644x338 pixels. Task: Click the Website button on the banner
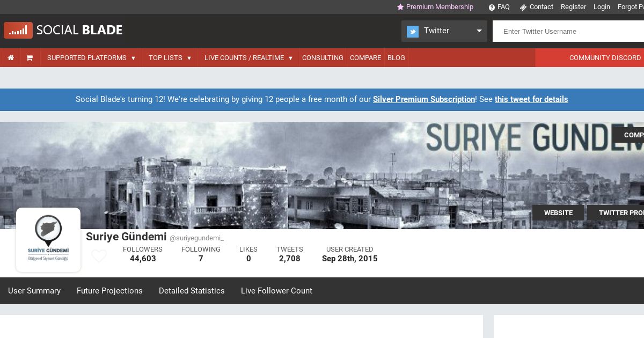[558, 213]
